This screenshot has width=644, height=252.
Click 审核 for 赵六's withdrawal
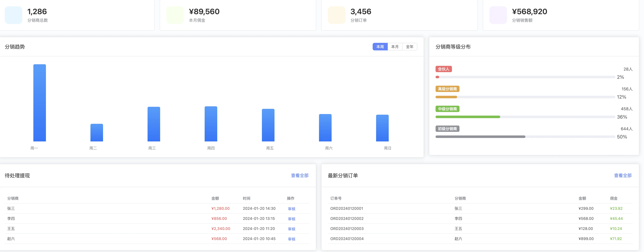coord(291,239)
